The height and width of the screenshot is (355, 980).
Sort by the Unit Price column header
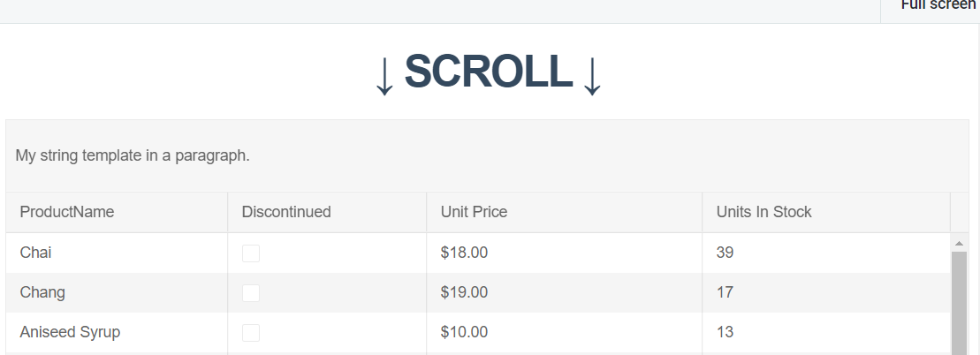click(474, 212)
